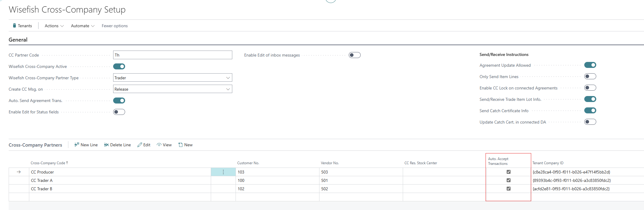Screen dimensions: 644x210
Task: Open row options for CC Producer
Action: (x=223, y=172)
